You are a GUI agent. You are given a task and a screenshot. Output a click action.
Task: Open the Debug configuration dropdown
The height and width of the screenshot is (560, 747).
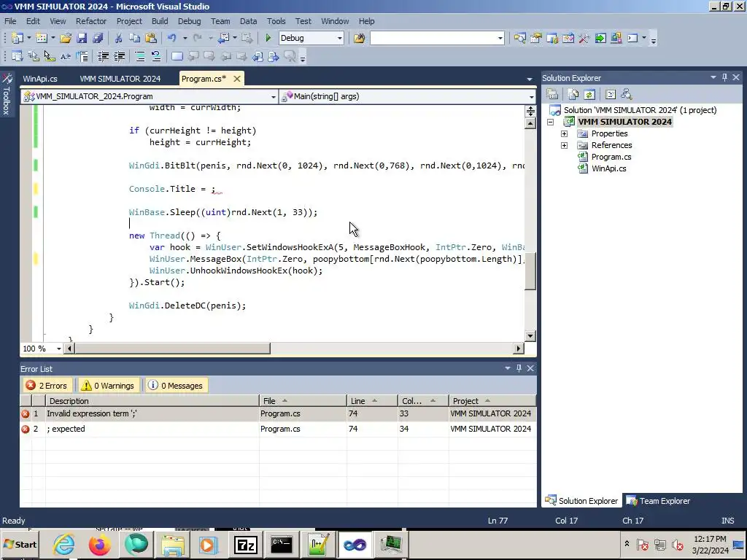tap(339, 38)
